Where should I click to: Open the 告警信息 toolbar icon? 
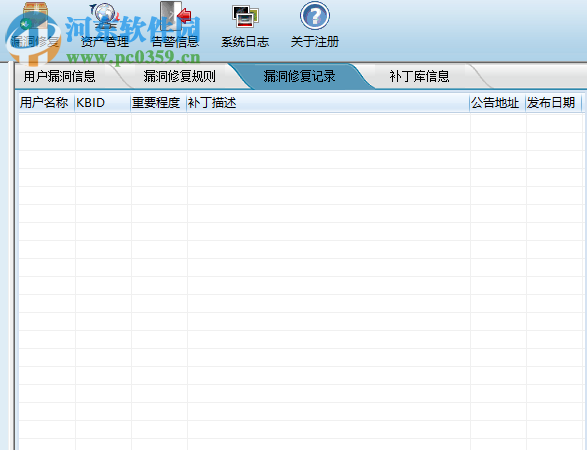(175, 15)
